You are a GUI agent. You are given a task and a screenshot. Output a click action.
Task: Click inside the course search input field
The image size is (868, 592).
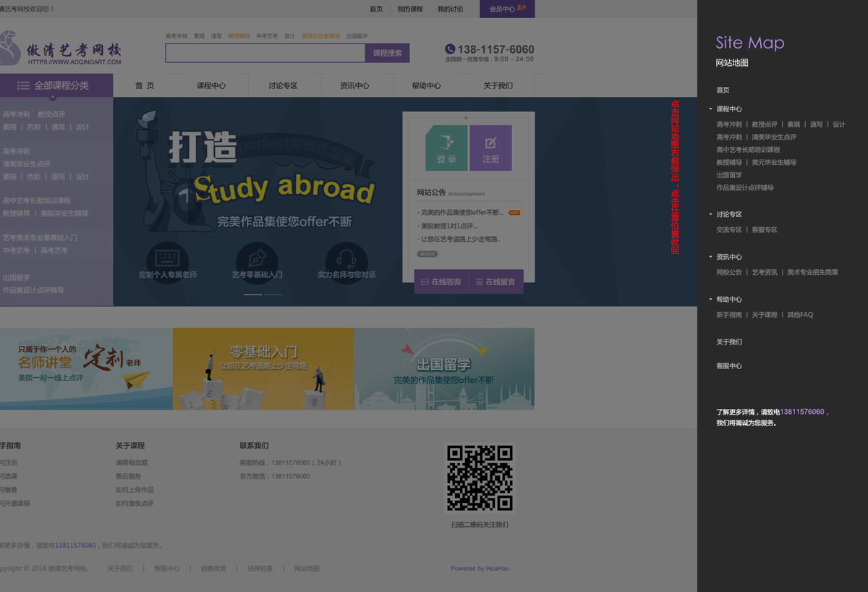coord(265,54)
